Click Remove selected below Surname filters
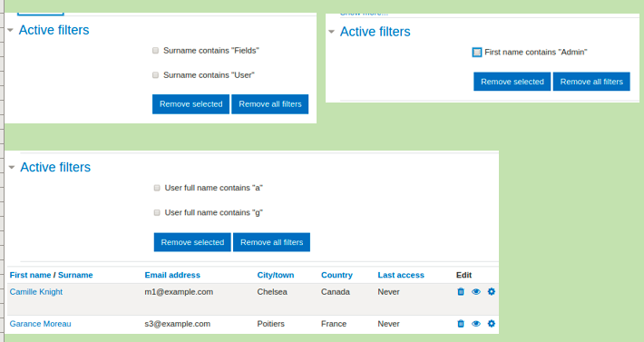This screenshot has height=342, width=644. coord(191,104)
